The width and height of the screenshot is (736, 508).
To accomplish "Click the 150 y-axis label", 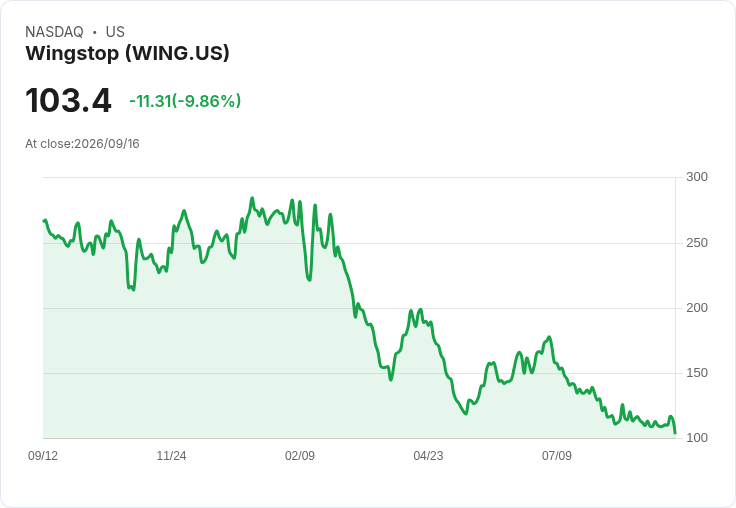I will point(697,373).
